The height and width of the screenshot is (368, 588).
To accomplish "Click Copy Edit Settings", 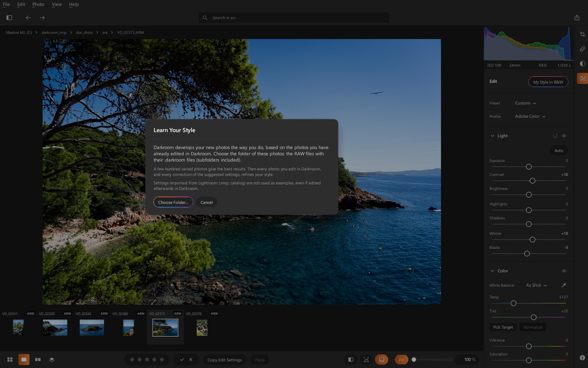I will (225, 360).
